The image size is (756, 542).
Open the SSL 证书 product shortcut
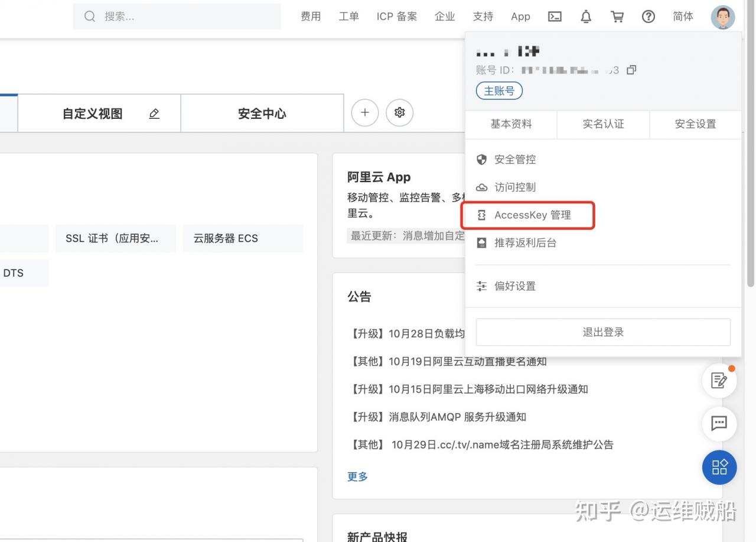coord(116,238)
